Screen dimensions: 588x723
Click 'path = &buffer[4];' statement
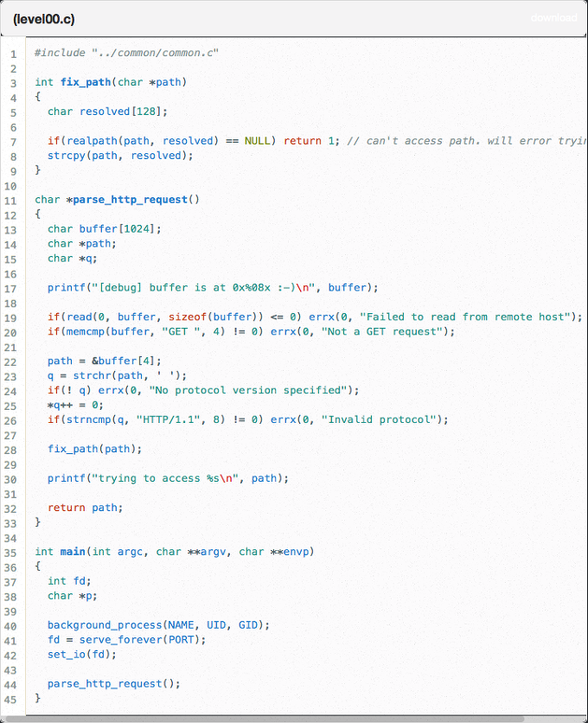point(105,361)
